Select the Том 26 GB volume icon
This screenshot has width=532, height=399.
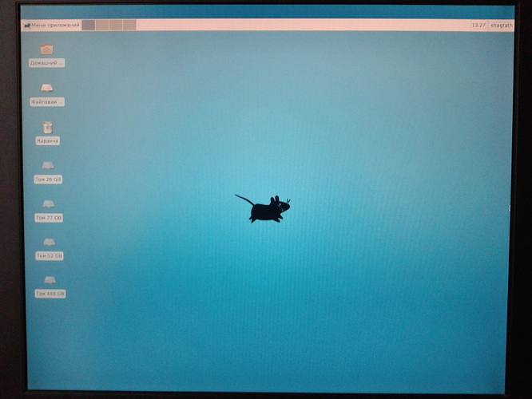tap(48, 166)
